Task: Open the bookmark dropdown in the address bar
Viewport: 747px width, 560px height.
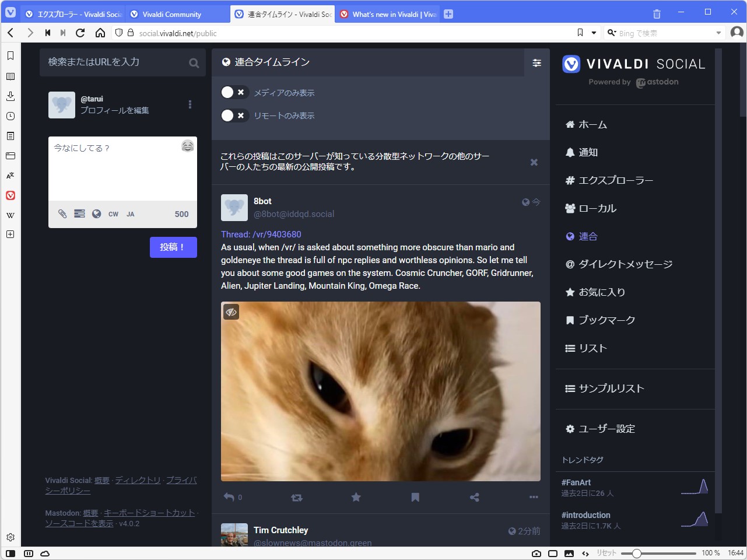Action: coord(593,33)
